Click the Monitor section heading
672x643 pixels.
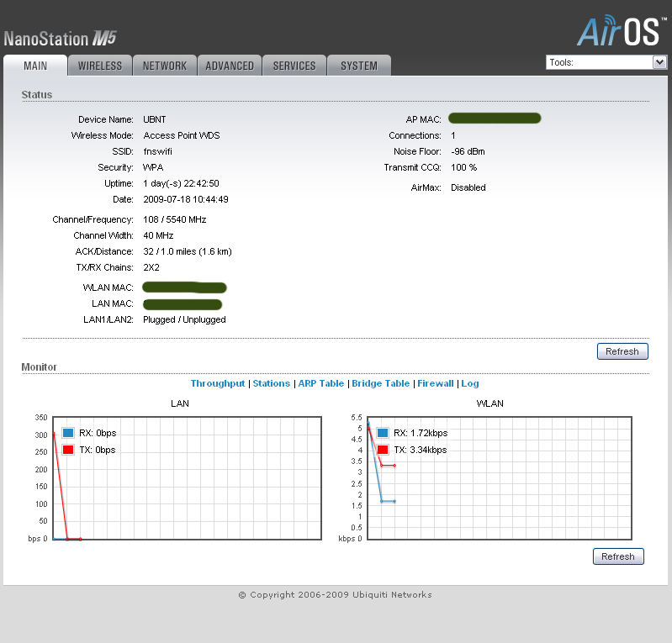pyautogui.click(x=39, y=367)
